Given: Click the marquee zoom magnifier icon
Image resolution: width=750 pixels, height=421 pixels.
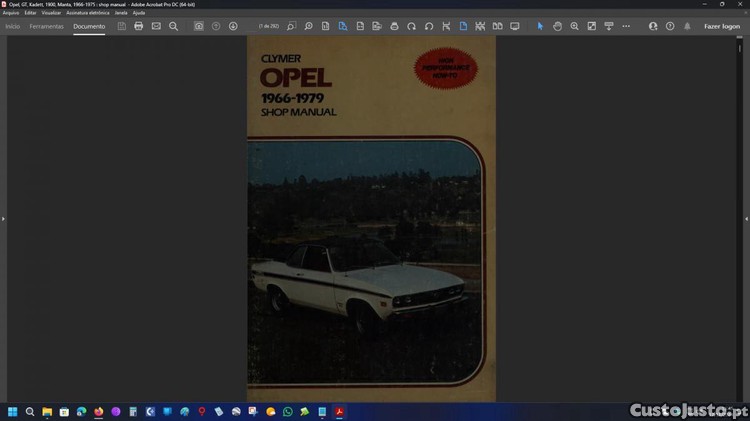Looking at the screenshot, I should tap(575, 26).
